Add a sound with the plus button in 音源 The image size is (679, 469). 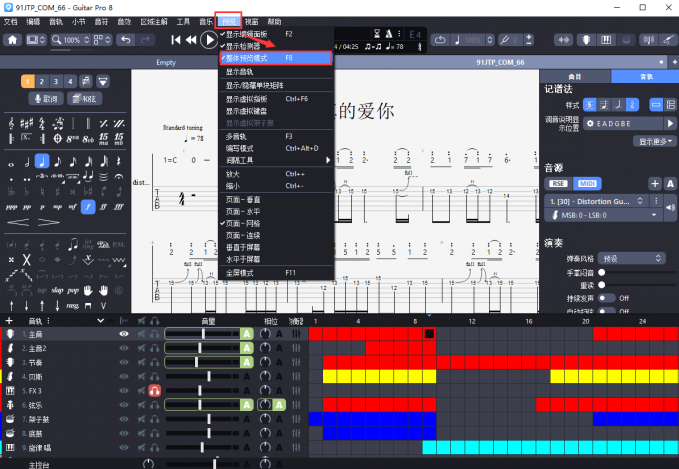click(654, 183)
